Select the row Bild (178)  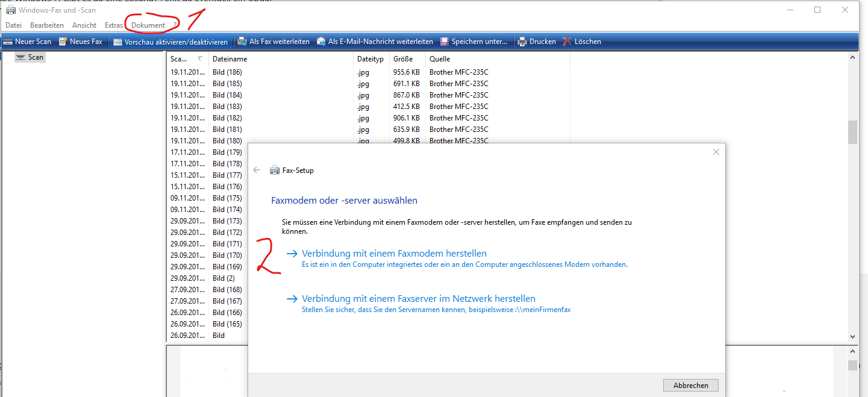click(x=207, y=164)
